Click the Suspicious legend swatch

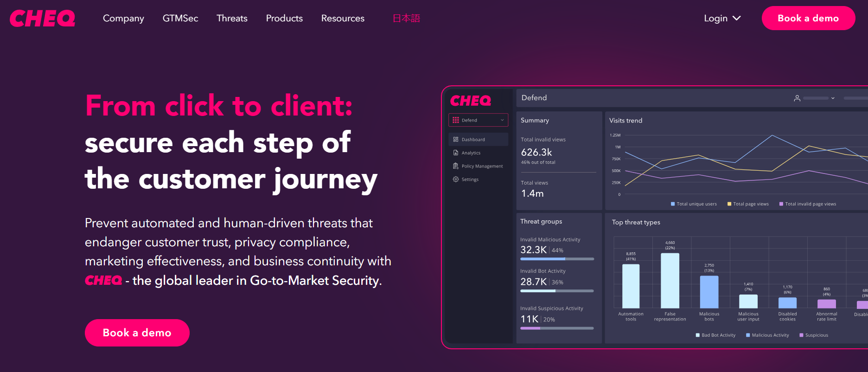tap(801, 335)
